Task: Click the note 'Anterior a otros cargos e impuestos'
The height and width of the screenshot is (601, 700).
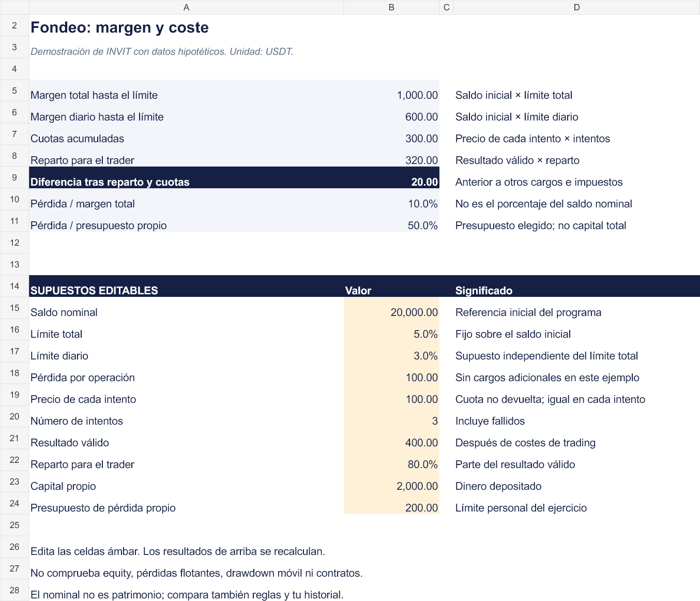Action: coord(539,182)
